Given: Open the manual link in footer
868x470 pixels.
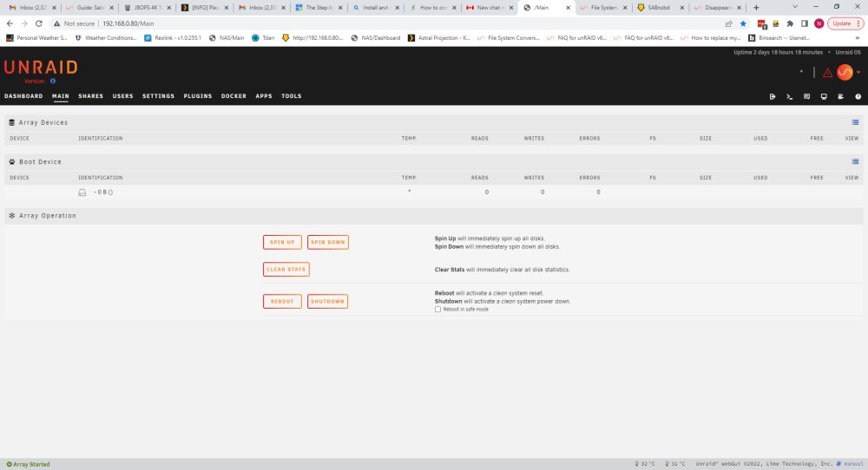Looking at the screenshot, I should (x=853, y=464).
